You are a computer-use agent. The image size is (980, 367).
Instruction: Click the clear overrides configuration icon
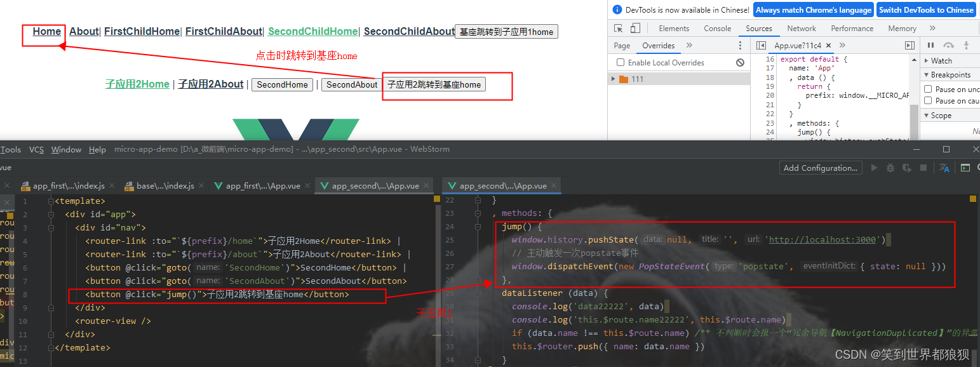pos(740,63)
